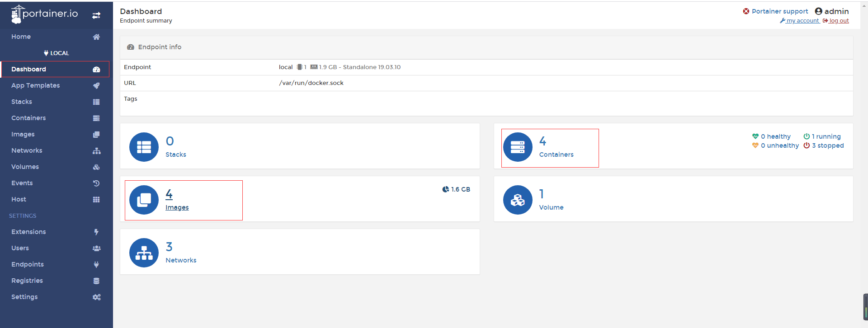Click the Home house icon in sidebar

(96, 37)
